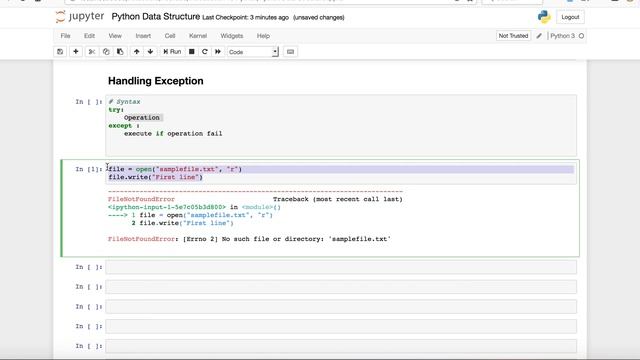Cut selected cells with the scissors icon
Screen dimensions: 640x360
point(92,52)
